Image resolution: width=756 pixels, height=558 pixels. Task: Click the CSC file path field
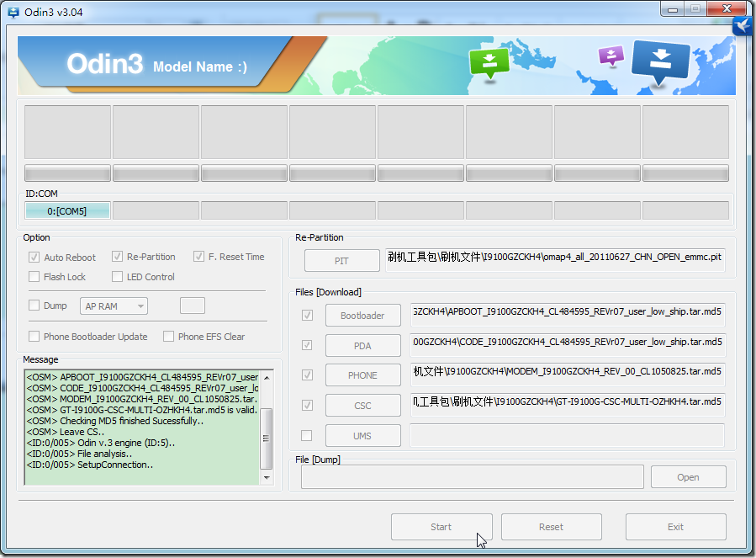point(568,405)
